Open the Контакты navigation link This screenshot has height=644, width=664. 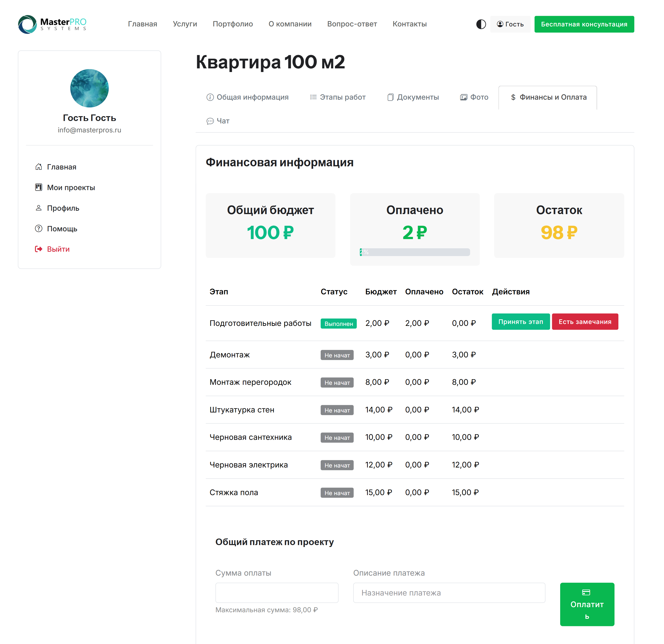coord(410,24)
